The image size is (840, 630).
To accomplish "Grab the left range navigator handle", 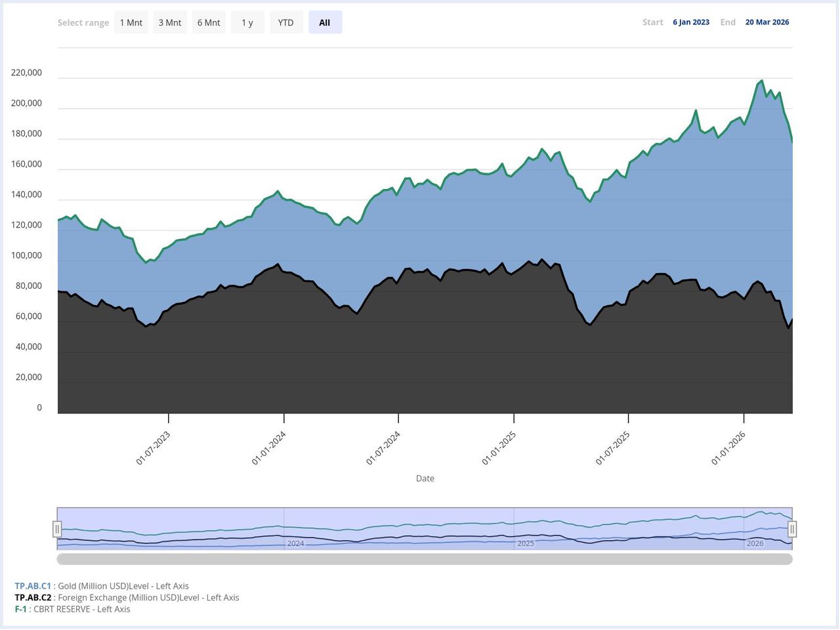I will [58, 528].
